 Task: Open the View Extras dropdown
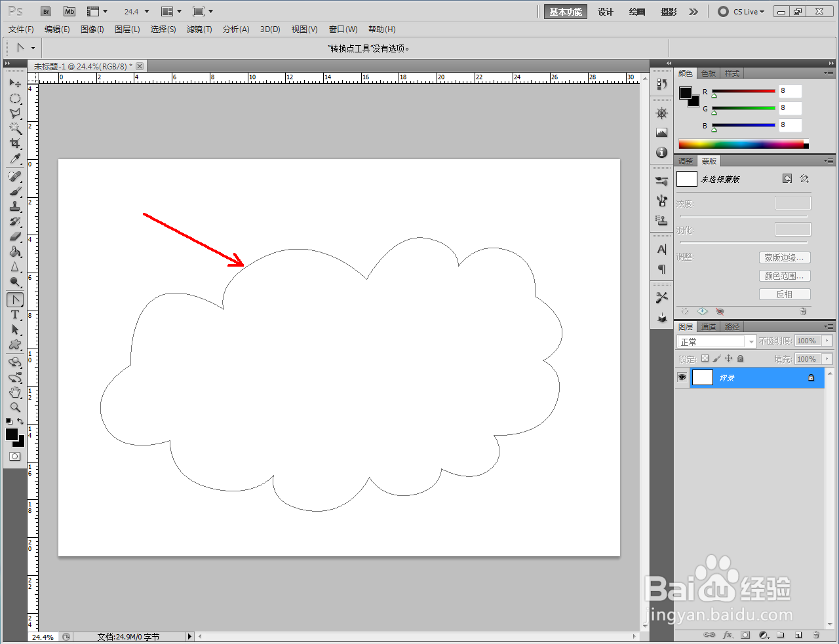click(x=98, y=11)
